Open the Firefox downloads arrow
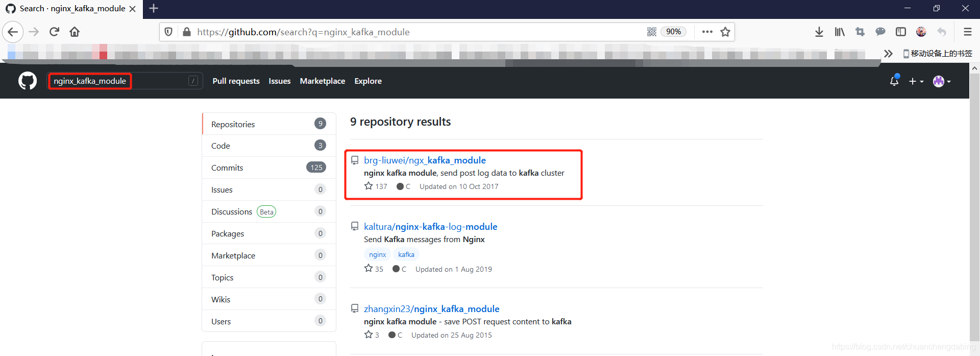This screenshot has height=356, width=980. point(819,32)
